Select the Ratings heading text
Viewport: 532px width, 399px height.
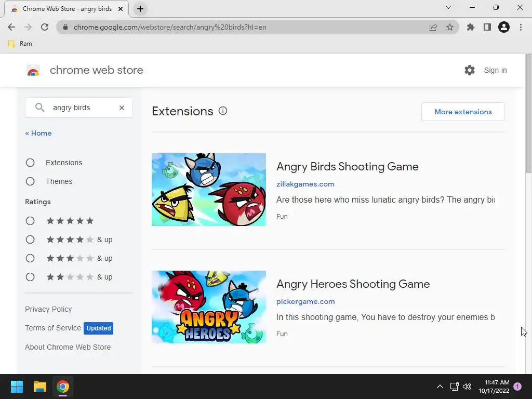37,202
